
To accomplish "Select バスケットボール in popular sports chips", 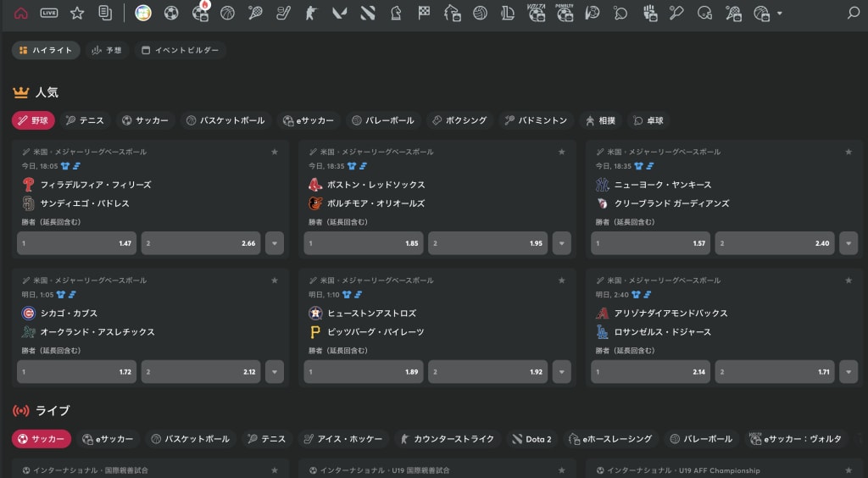I will click(225, 120).
